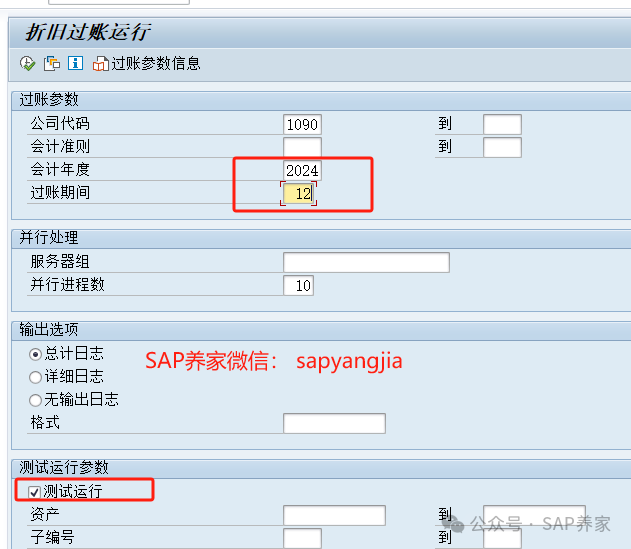Click the 过账期间 field showing 12
The image size is (631, 549).
coord(299,194)
